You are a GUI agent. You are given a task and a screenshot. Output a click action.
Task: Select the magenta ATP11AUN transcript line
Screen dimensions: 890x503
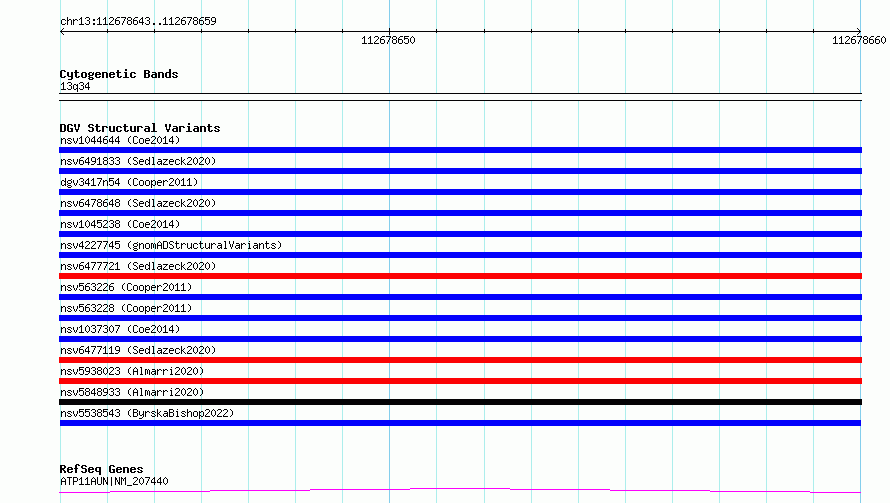(460, 491)
